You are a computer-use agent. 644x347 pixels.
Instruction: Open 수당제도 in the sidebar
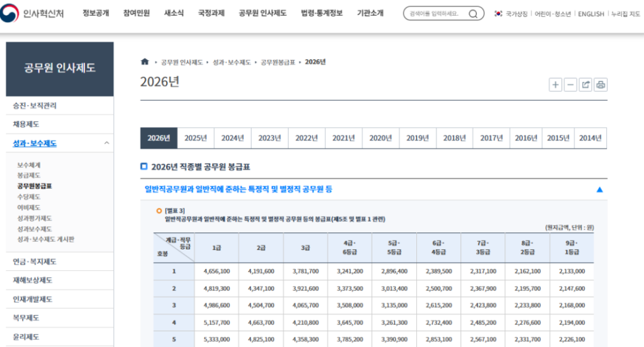tap(29, 196)
